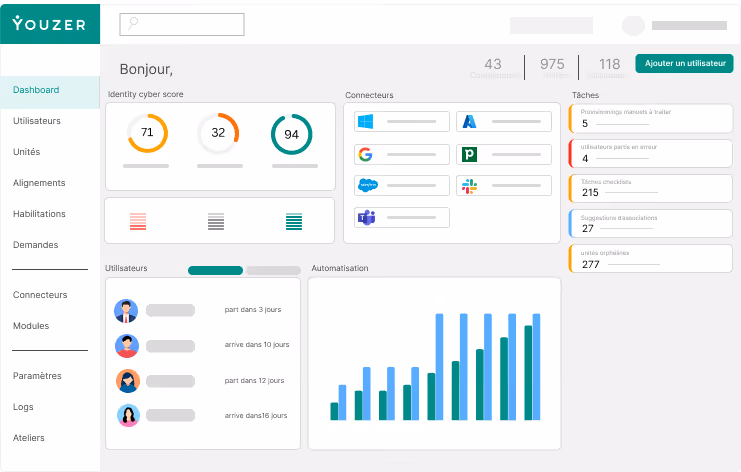Open the Salesforce connector icon
741x472 pixels.
(368, 185)
